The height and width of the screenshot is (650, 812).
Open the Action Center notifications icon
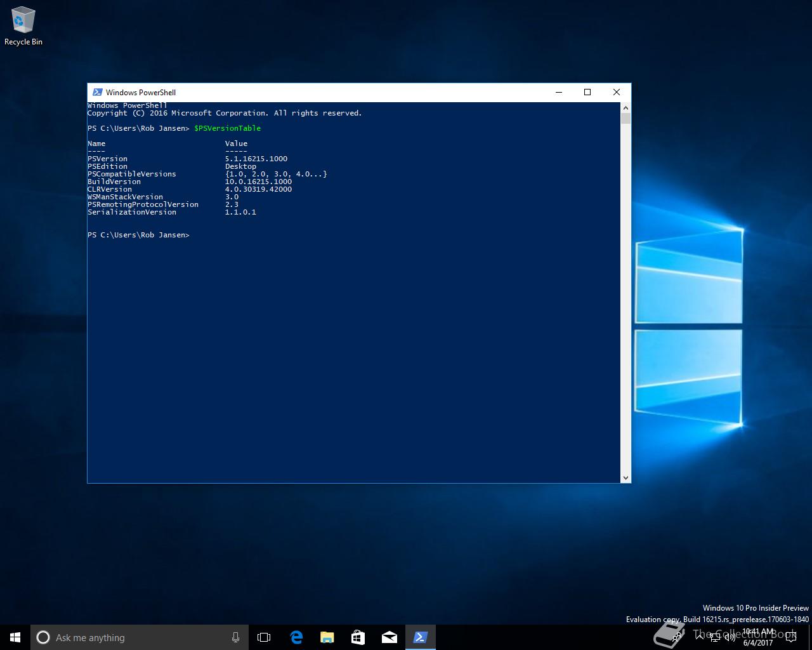pyautogui.click(x=791, y=637)
